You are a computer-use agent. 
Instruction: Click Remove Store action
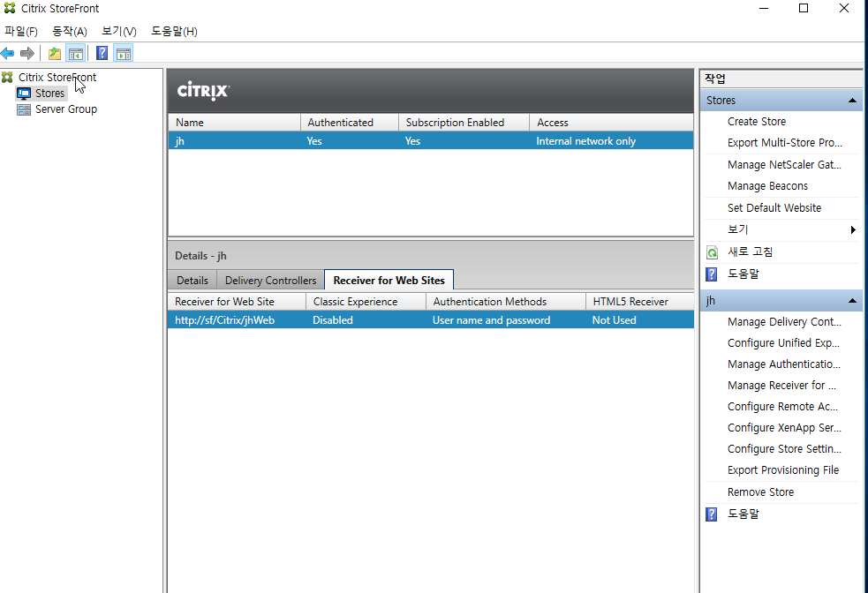pyautogui.click(x=760, y=492)
